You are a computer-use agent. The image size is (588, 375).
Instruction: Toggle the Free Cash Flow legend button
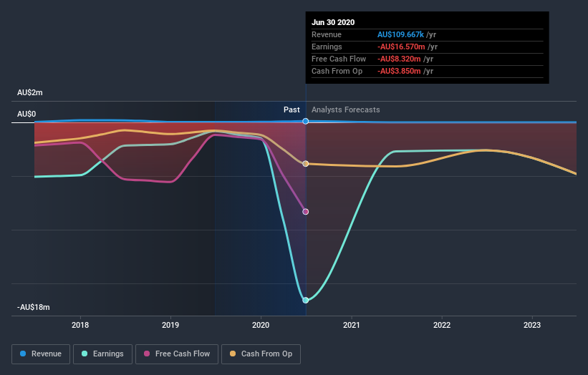[x=177, y=354]
